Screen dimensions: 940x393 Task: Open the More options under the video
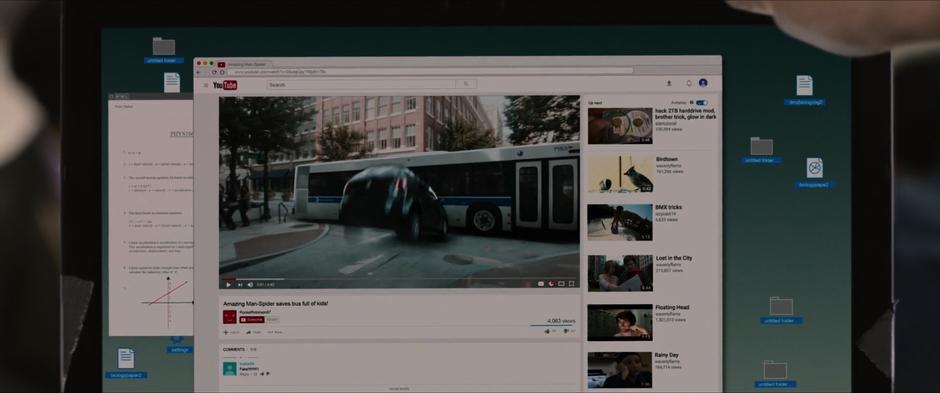point(275,332)
